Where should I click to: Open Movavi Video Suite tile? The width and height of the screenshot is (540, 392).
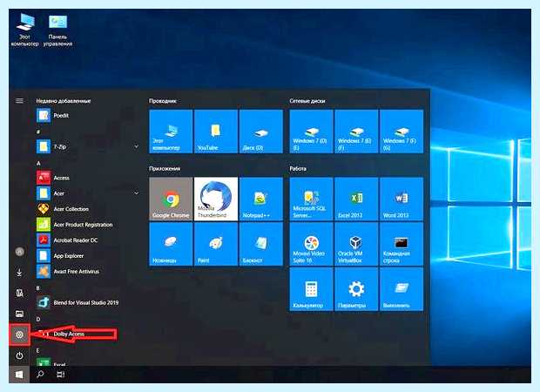311,244
